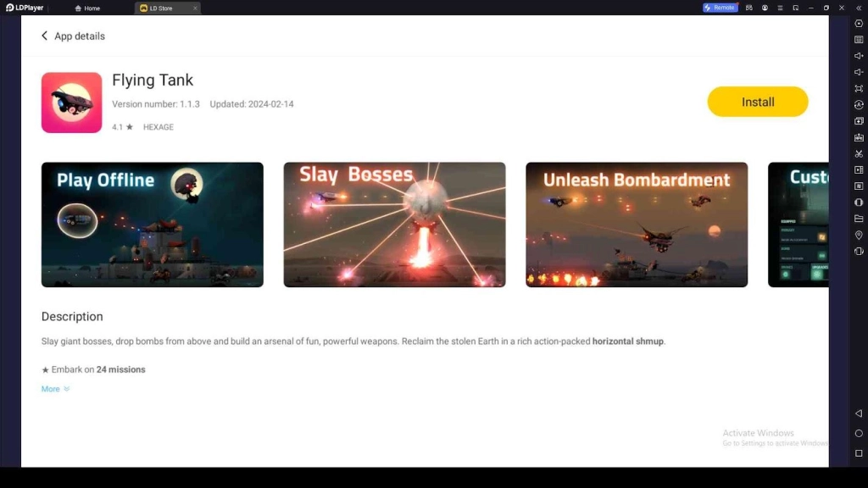Go back from App details page
Viewport: 868px width, 488px height.
44,36
